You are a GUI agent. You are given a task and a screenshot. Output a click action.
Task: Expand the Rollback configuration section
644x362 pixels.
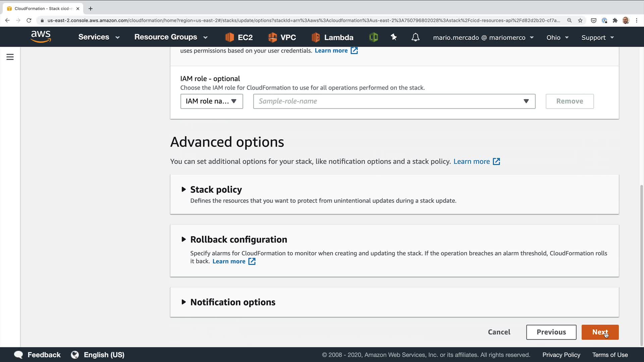238,240
